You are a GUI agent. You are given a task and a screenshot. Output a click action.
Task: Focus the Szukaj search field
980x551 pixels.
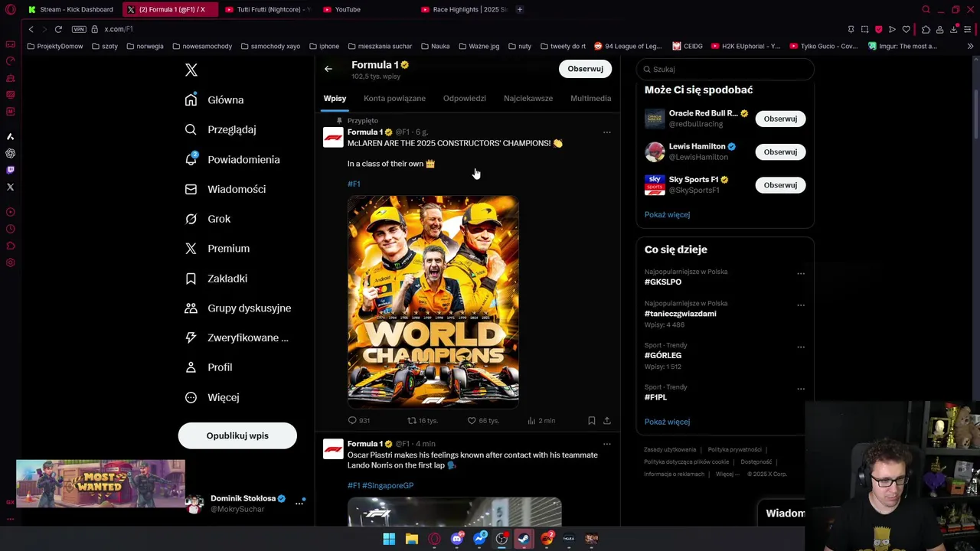point(724,69)
